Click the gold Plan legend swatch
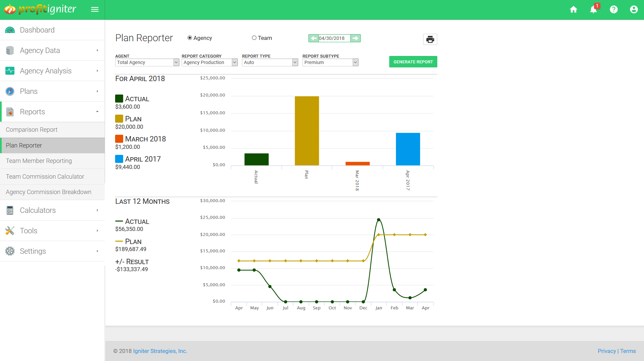This screenshot has width=644, height=361. tap(119, 119)
